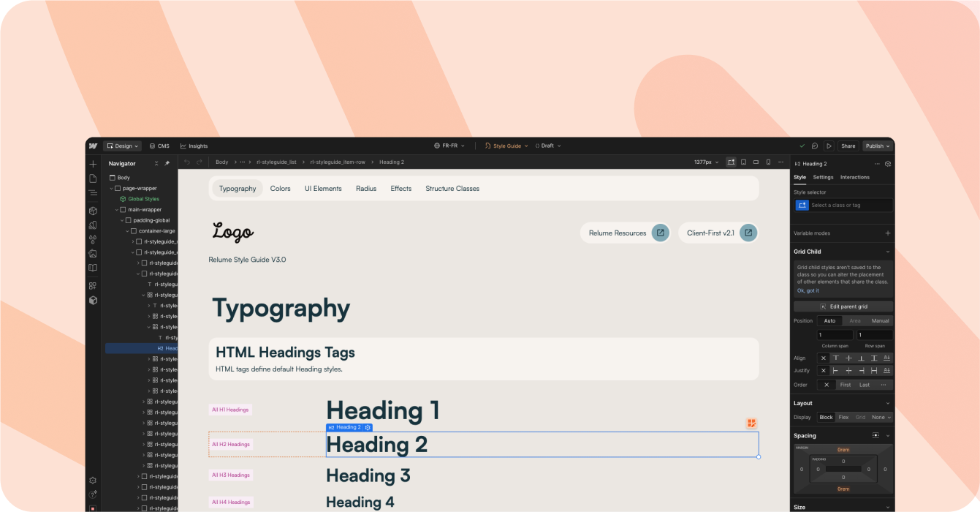This screenshot has height=512, width=980.
Task: Close the Navigator panel
Action: point(156,164)
